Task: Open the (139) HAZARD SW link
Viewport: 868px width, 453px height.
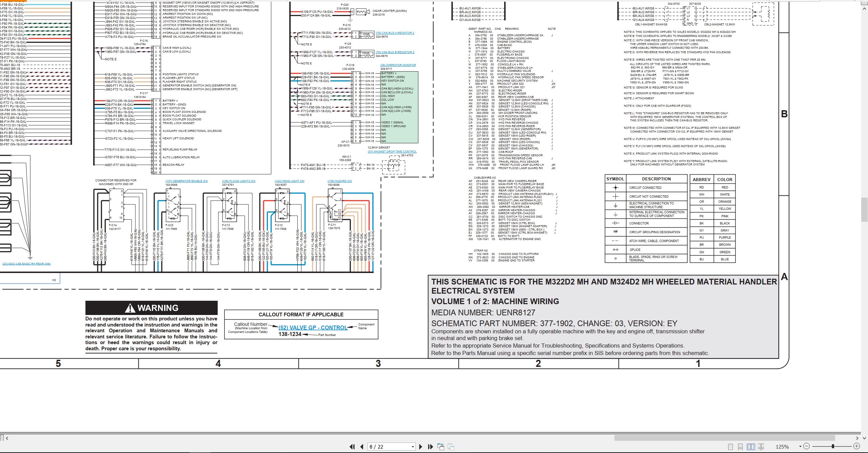Action: [x=340, y=181]
